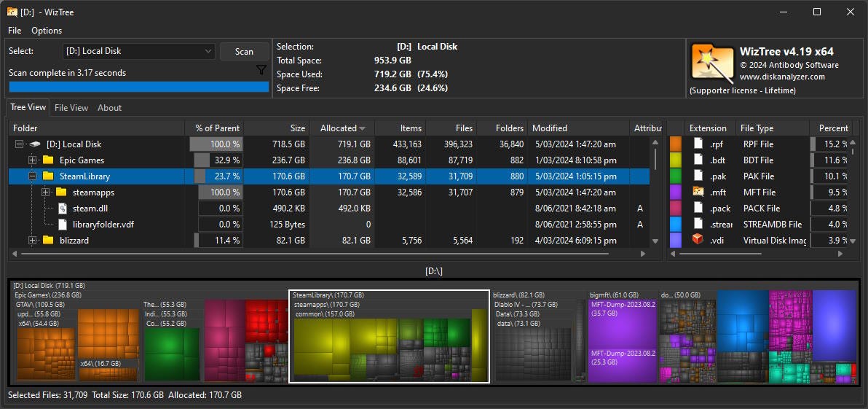This screenshot has height=409, width=868.
Task: Click the green .pak color swatch
Action: pos(675,176)
